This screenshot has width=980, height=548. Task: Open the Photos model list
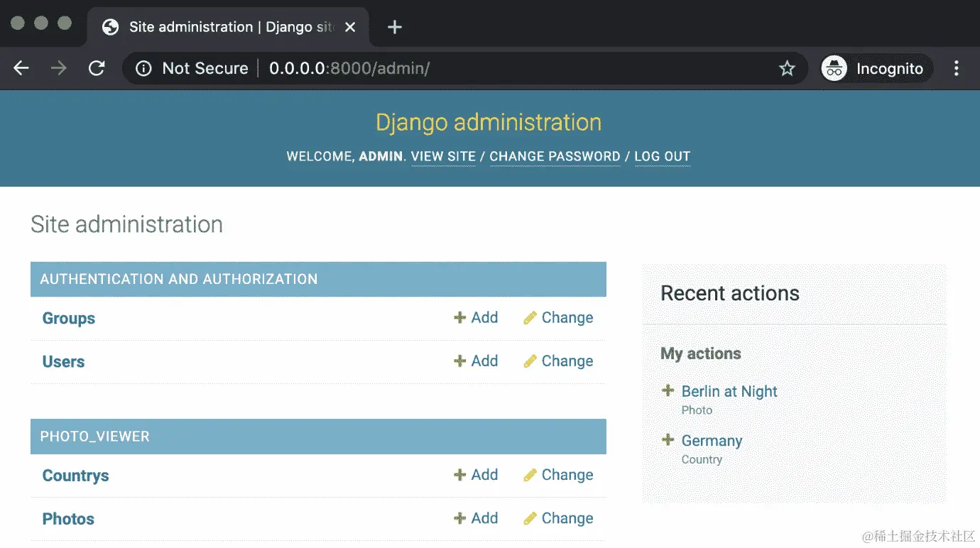pyautogui.click(x=68, y=519)
